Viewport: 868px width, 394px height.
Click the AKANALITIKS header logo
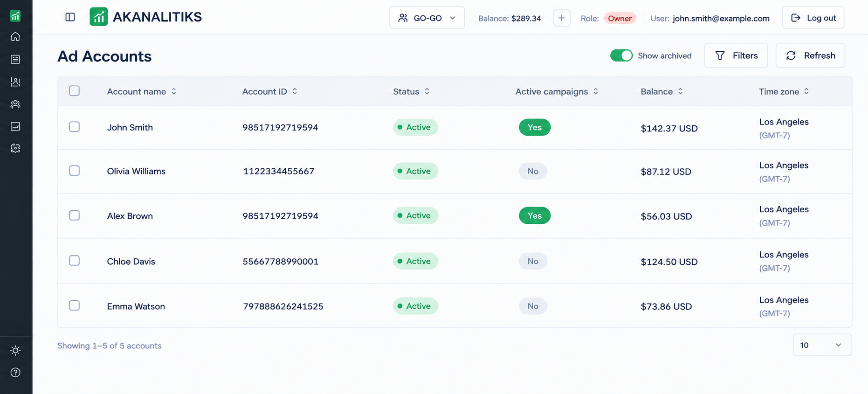[146, 17]
